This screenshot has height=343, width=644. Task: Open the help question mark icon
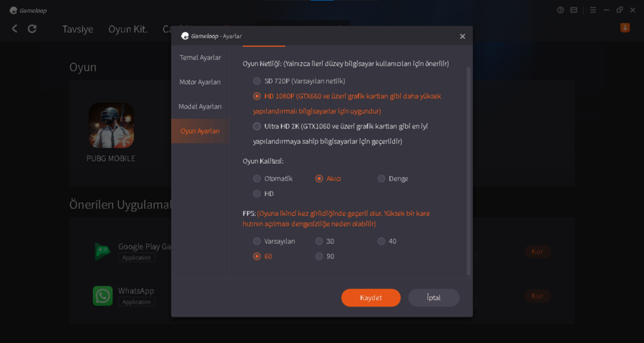560,10
